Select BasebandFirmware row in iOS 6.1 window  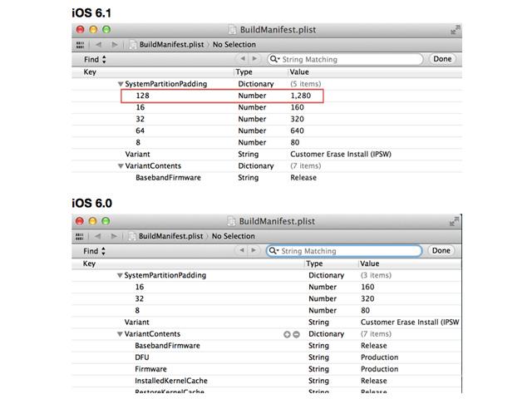pyautogui.click(x=267, y=178)
